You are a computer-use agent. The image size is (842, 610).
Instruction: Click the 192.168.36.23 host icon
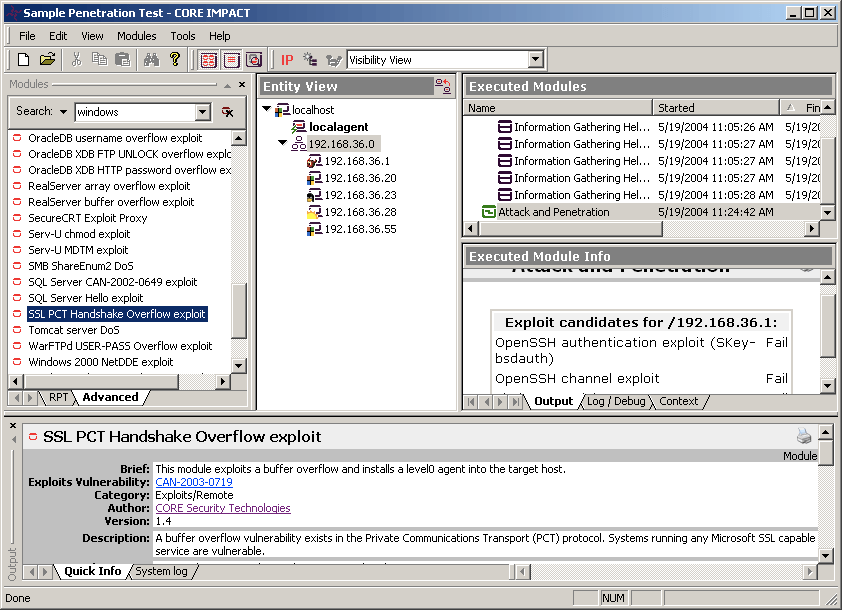314,195
